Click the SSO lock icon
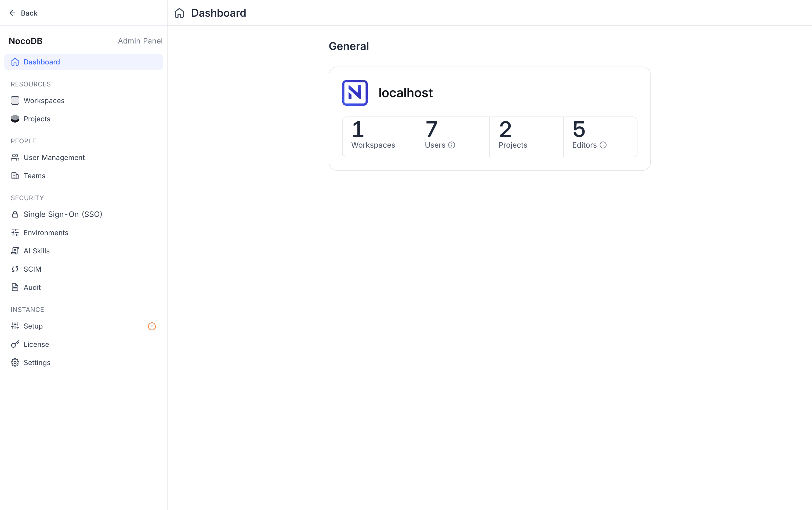812x510 pixels. click(15, 214)
